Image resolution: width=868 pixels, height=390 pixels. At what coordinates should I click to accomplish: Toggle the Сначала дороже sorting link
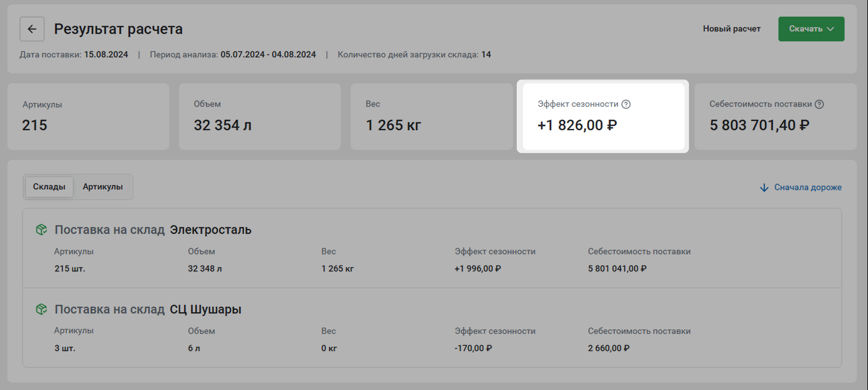click(x=807, y=187)
